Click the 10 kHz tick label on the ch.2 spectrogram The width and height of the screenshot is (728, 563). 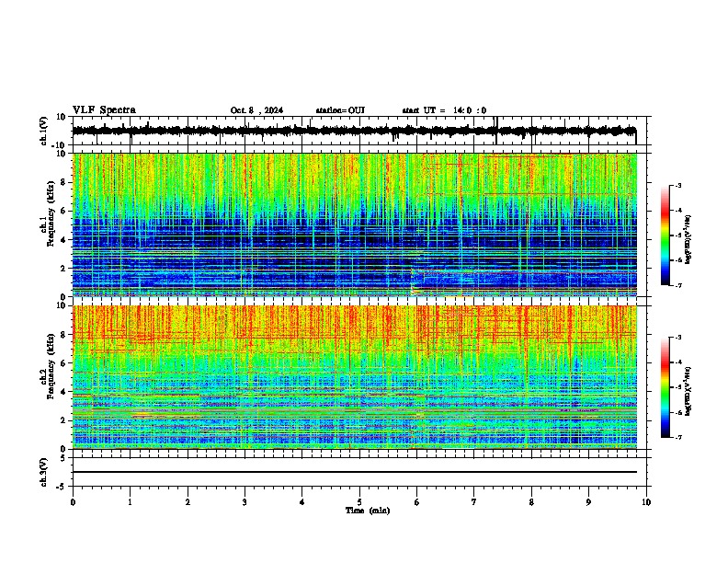pos(62,305)
